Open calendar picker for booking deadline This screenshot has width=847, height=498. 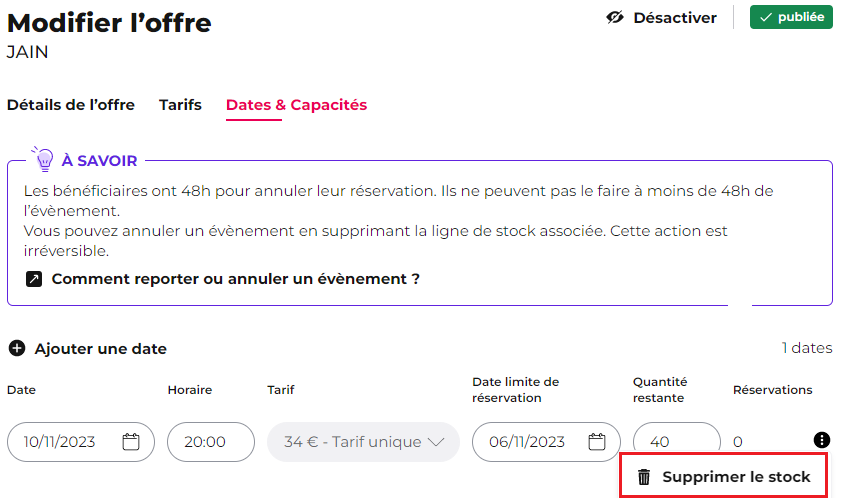596,442
